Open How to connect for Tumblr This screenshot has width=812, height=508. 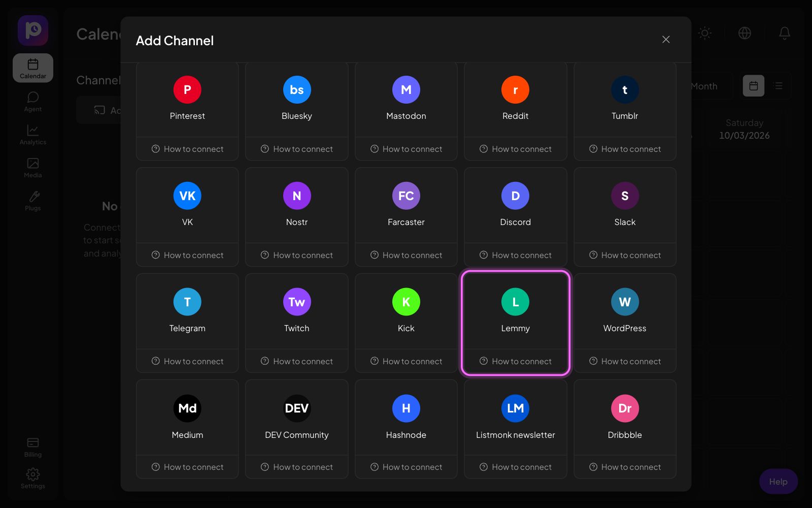tap(625, 149)
